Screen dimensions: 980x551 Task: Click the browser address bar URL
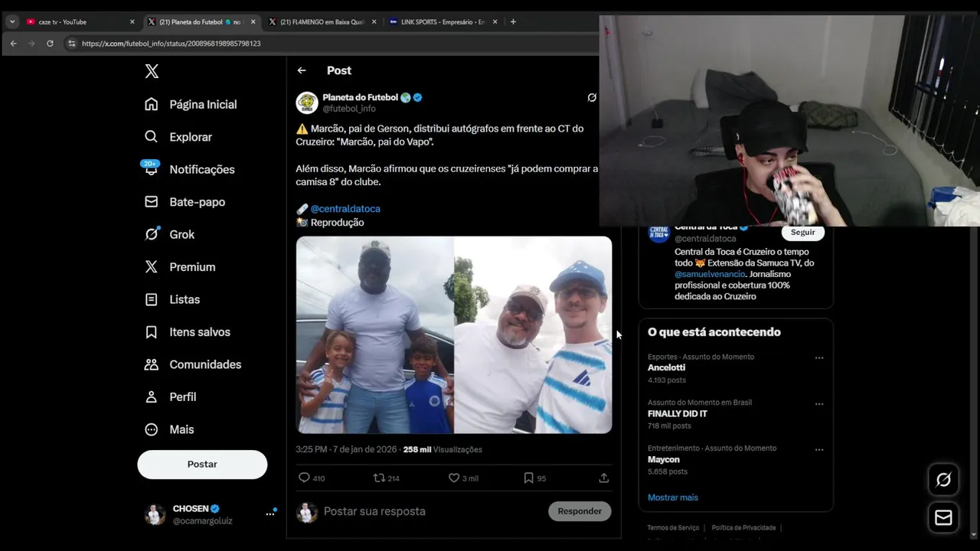[x=171, y=44]
